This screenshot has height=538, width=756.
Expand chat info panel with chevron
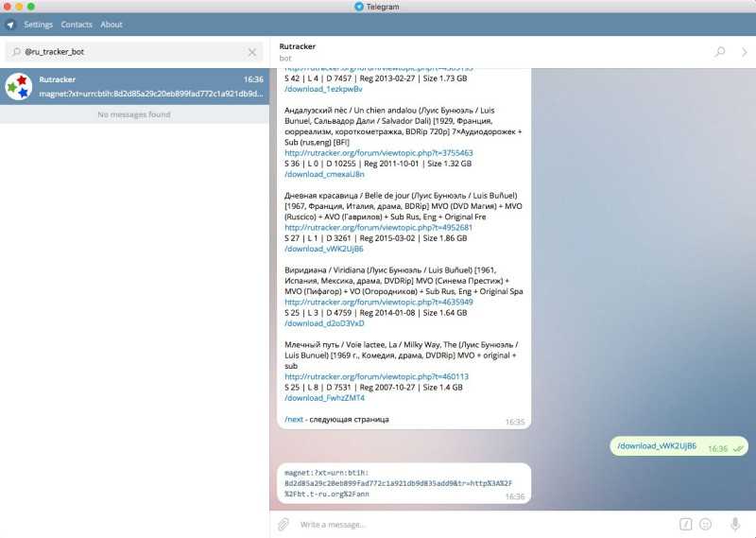[745, 52]
